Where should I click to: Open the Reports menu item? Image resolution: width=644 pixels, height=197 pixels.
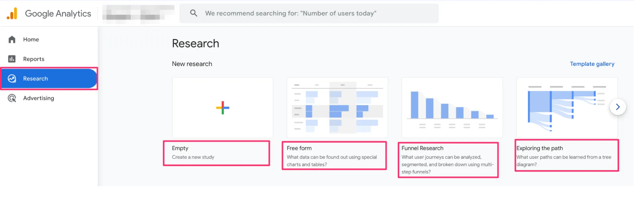coord(34,59)
